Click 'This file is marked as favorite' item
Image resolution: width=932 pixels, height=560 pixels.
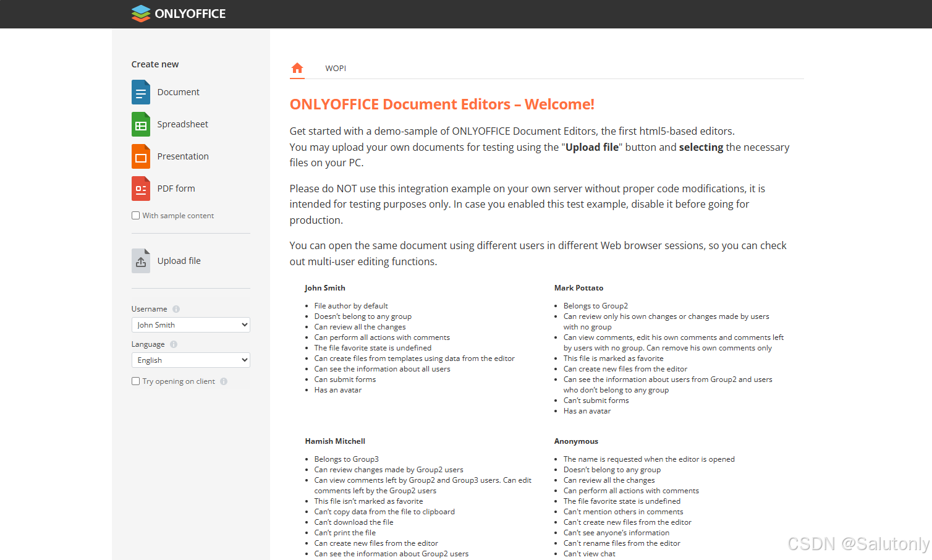point(614,358)
